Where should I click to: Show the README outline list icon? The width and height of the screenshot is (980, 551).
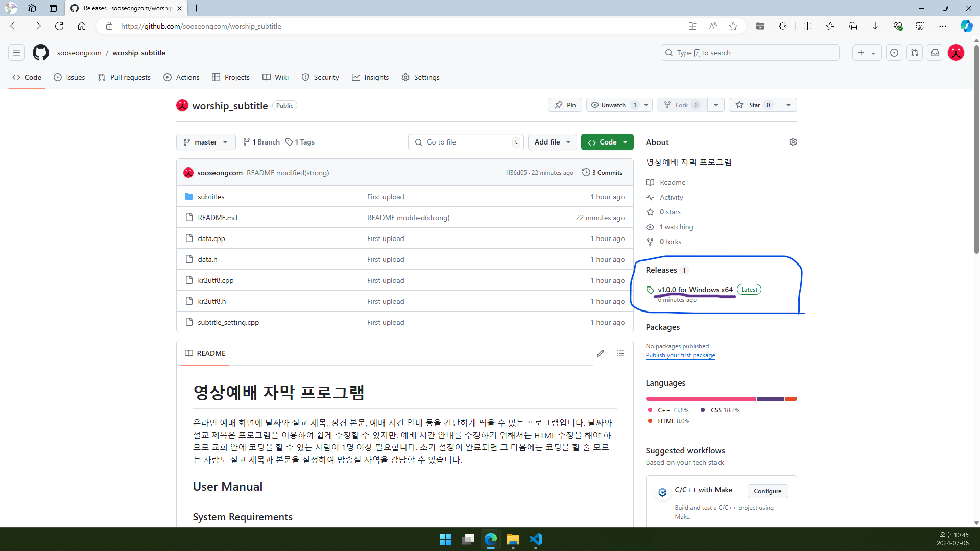tap(620, 353)
